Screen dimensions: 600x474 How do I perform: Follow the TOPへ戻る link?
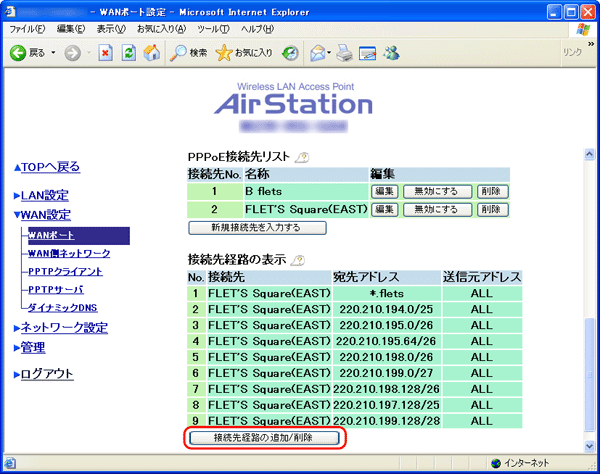click(x=51, y=167)
